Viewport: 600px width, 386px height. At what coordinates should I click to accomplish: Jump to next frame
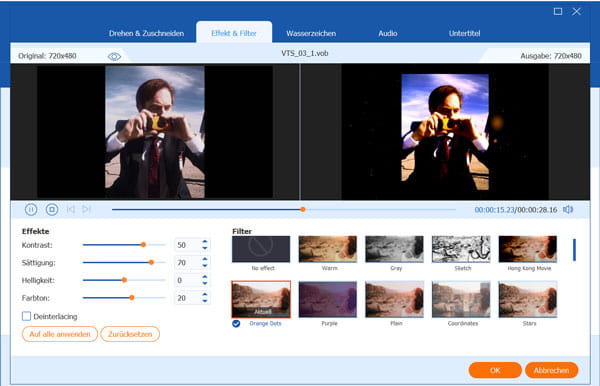[x=86, y=209]
